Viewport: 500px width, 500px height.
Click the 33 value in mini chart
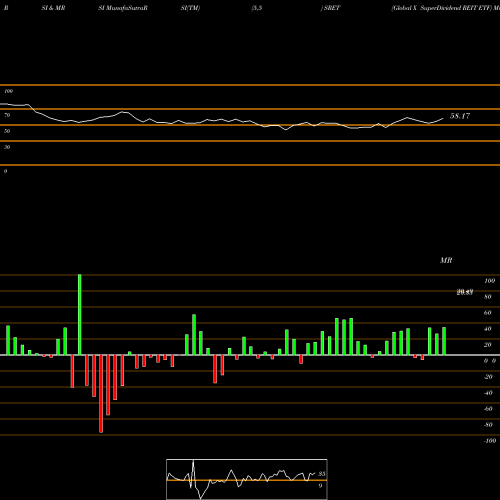pos(322,474)
